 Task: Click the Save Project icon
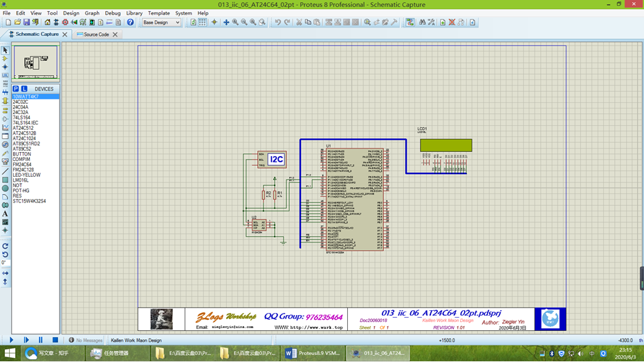26,22
